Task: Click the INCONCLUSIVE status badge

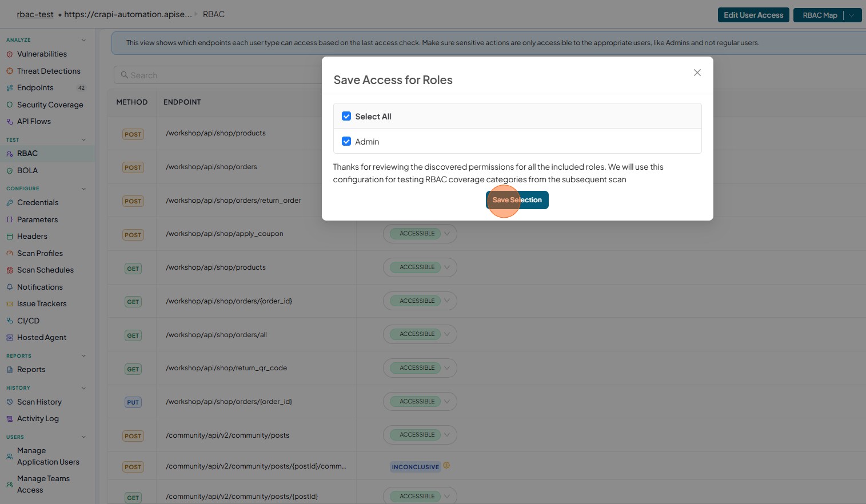Action: (x=416, y=467)
